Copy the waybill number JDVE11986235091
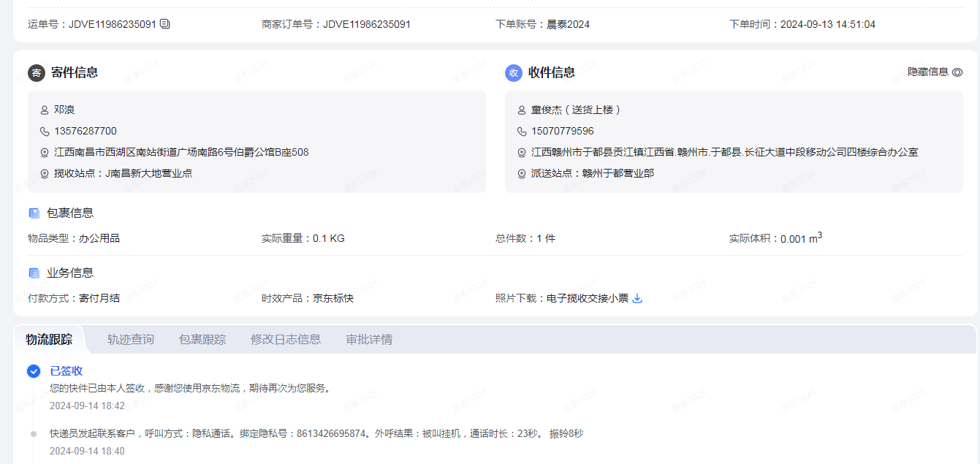 (165, 24)
